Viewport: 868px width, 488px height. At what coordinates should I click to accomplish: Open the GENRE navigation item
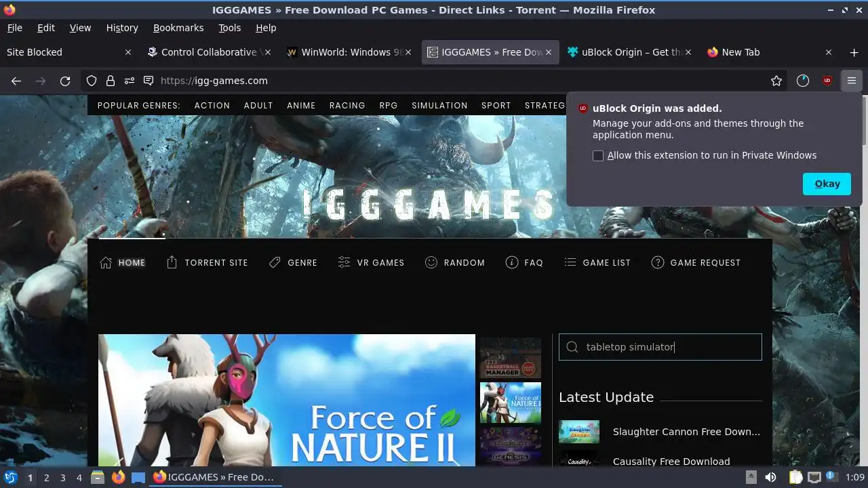[x=293, y=263]
